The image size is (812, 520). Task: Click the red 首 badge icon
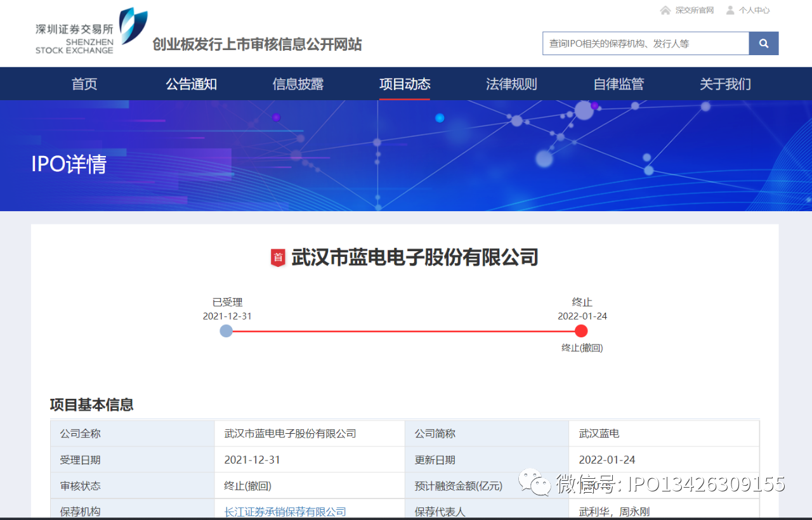pyautogui.click(x=278, y=257)
